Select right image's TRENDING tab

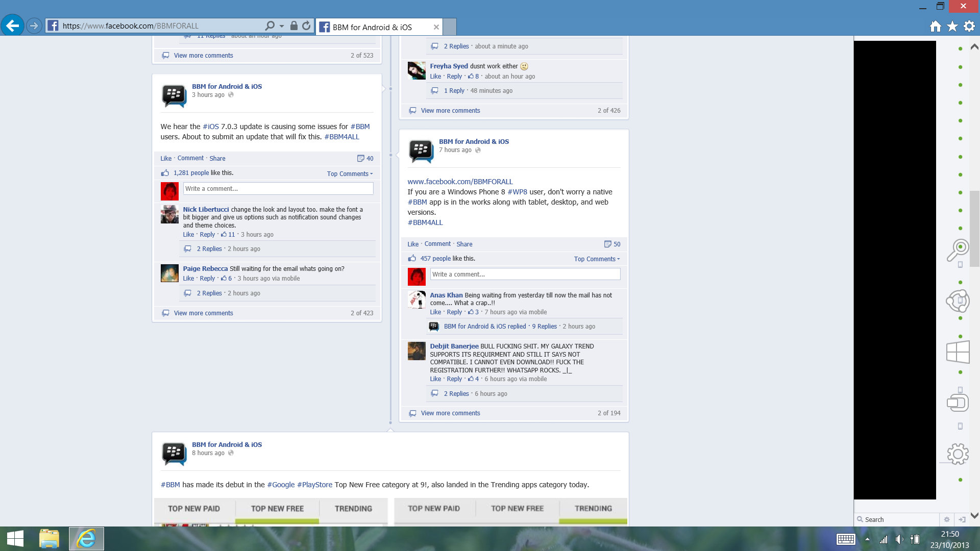click(x=593, y=509)
